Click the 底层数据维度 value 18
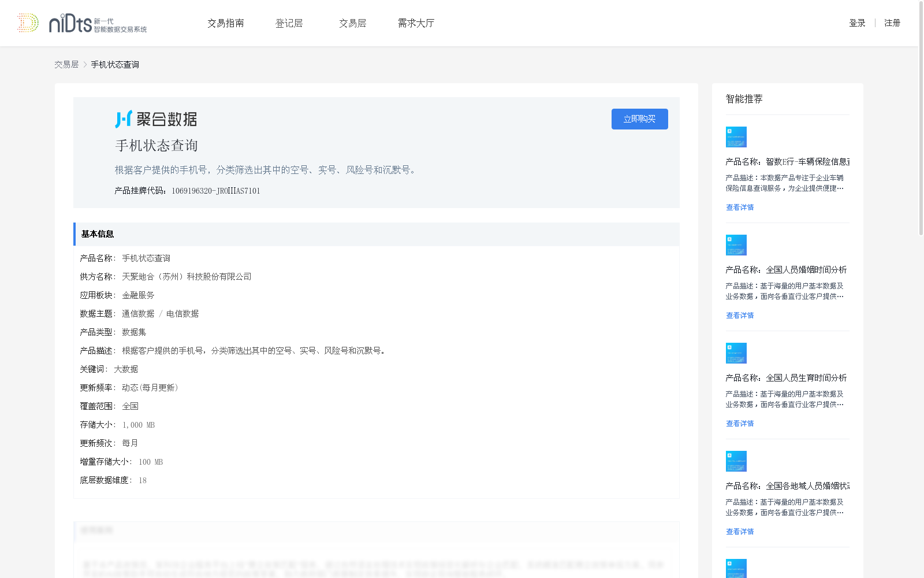 (143, 480)
